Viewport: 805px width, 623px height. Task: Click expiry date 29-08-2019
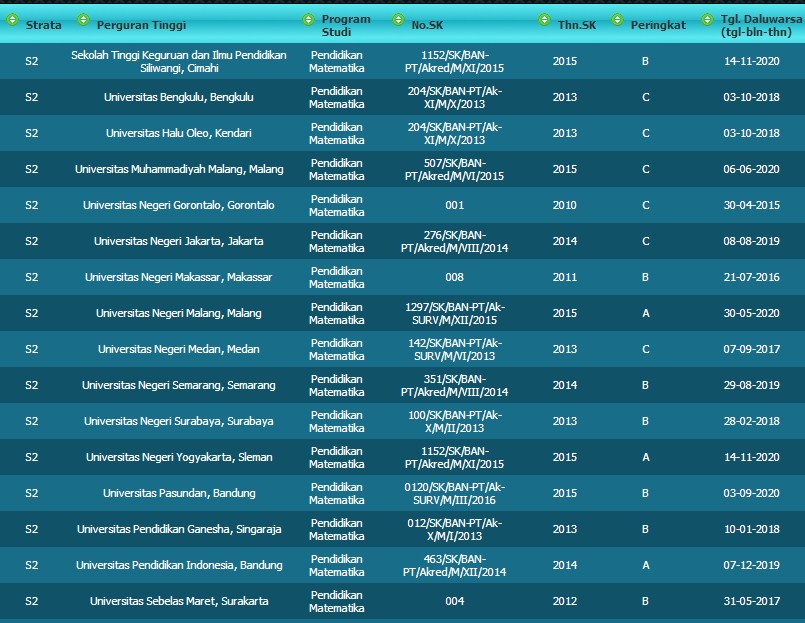click(x=751, y=385)
